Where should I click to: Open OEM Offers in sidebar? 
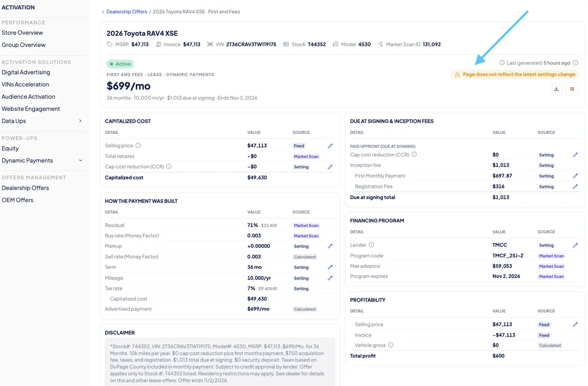pyautogui.click(x=18, y=200)
